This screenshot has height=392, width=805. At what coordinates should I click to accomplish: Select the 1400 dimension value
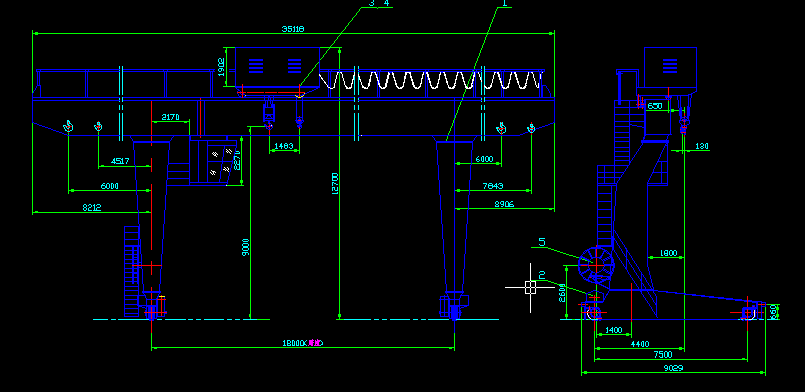pyautogui.click(x=614, y=330)
